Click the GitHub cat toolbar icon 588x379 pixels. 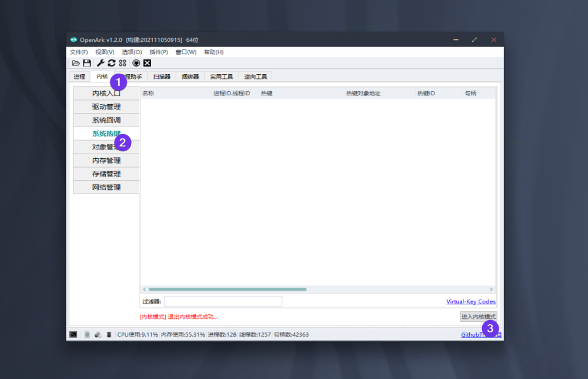(x=136, y=63)
